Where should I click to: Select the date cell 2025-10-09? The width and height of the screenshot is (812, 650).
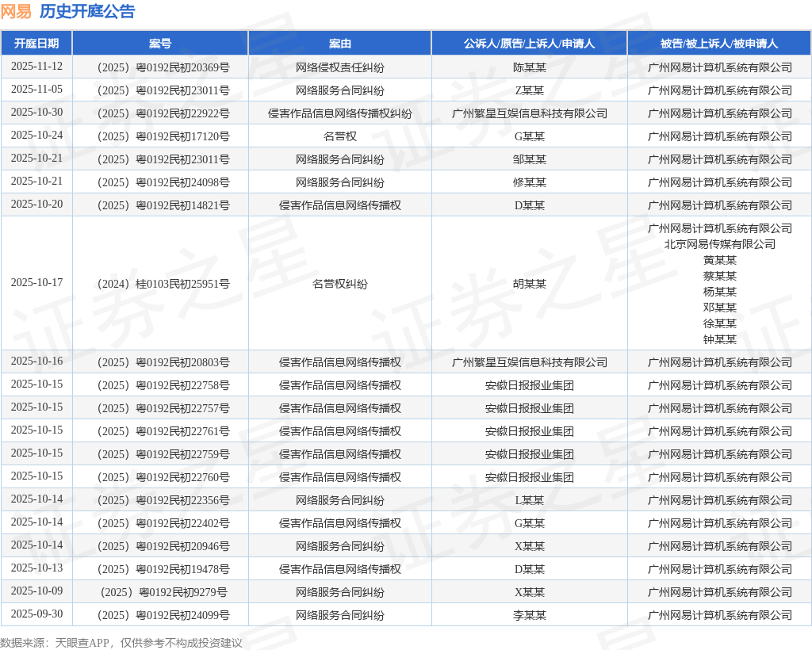36,591
